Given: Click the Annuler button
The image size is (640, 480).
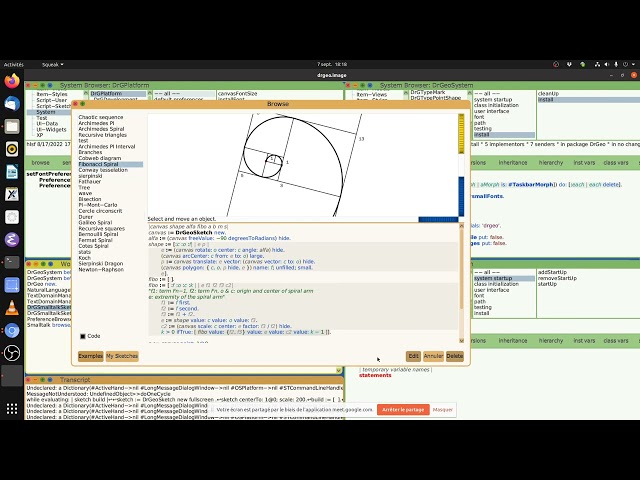Looking at the screenshot, I should click(433, 356).
